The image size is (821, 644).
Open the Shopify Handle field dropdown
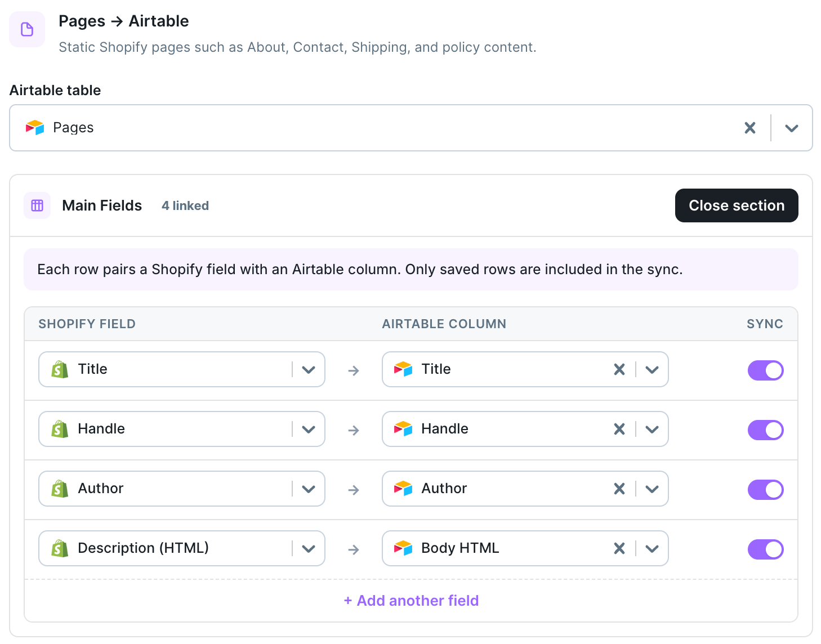(x=309, y=430)
